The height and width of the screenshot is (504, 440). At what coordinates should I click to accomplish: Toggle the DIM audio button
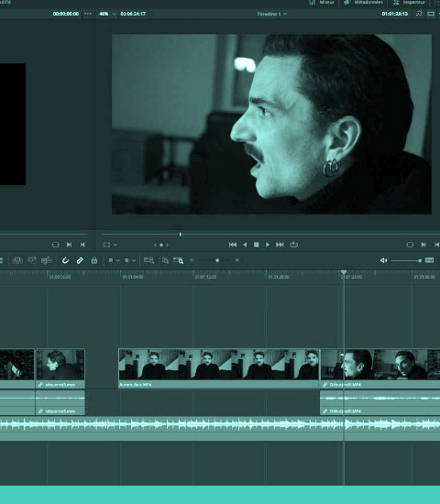429,260
